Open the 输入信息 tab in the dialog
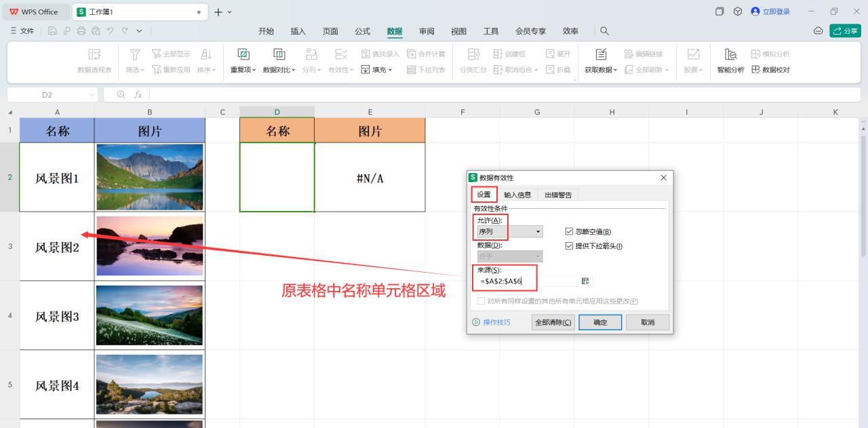This screenshot has height=428, width=868. [517, 195]
